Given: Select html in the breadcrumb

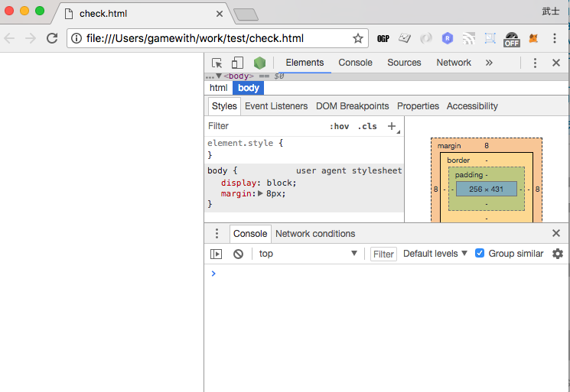Looking at the screenshot, I should 219,88.
